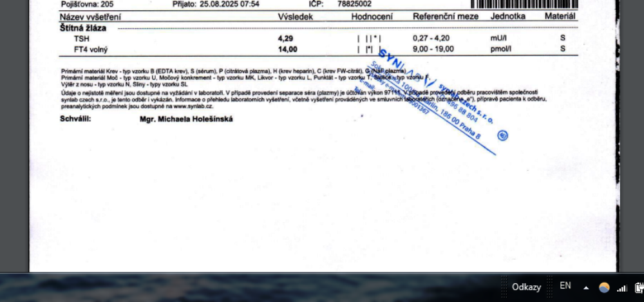644x302 pixels.
Task: Select the FT4 volný row label
Action: pos(91,49)
